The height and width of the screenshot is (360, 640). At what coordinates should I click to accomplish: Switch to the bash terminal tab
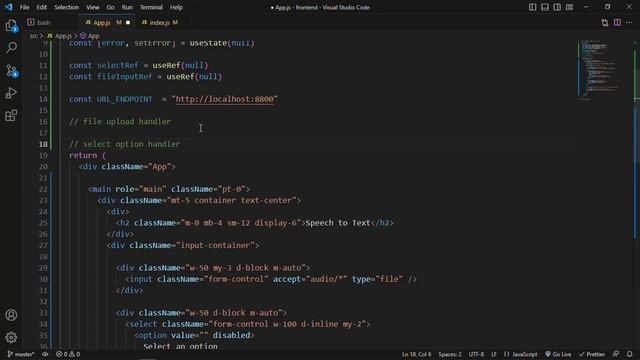(x=44, y=23)
